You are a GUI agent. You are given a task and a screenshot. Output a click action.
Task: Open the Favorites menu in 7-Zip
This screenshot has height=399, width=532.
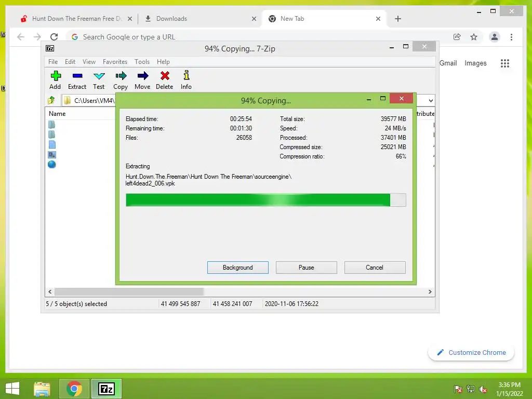coord(115,62)
